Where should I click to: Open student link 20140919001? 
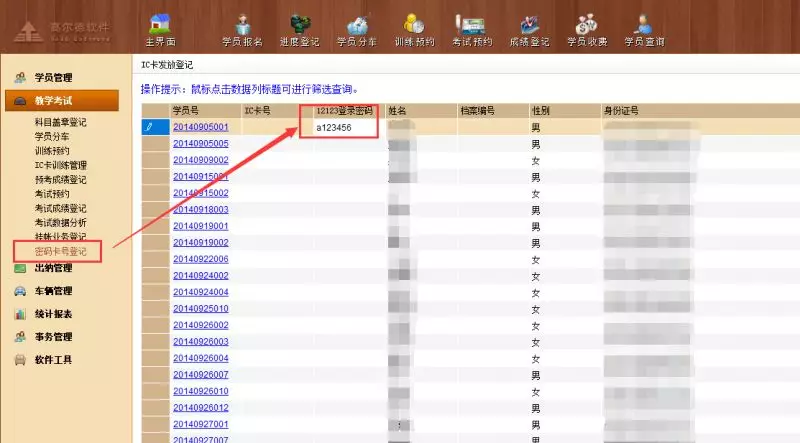tap(201, 226)
